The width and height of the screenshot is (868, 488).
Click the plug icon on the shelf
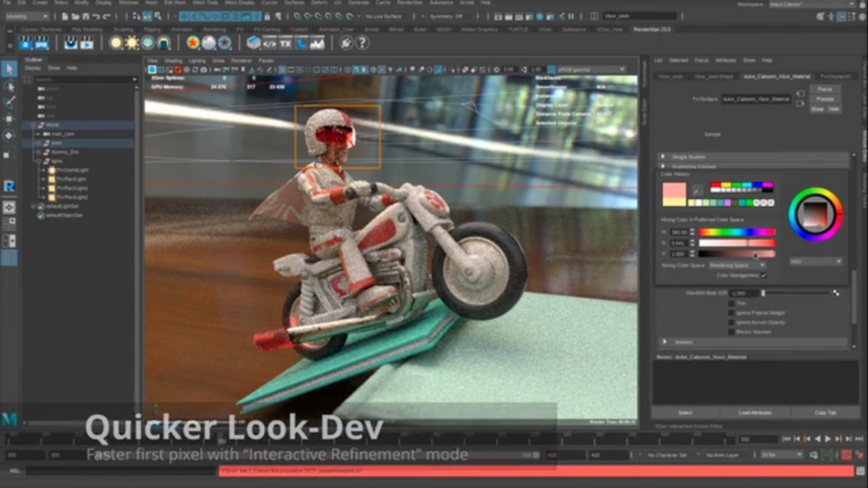pos(346,42)
